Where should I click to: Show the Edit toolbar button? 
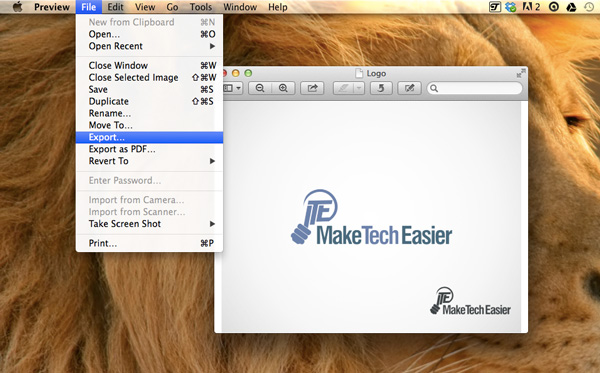(x=409, y=88)
